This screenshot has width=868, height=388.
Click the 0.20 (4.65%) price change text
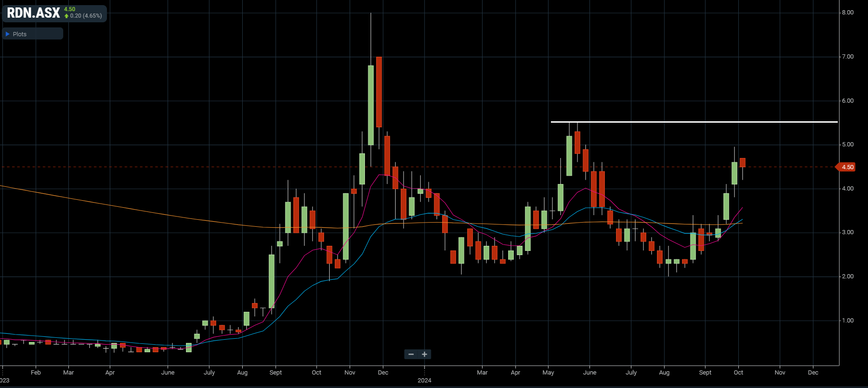86,16
